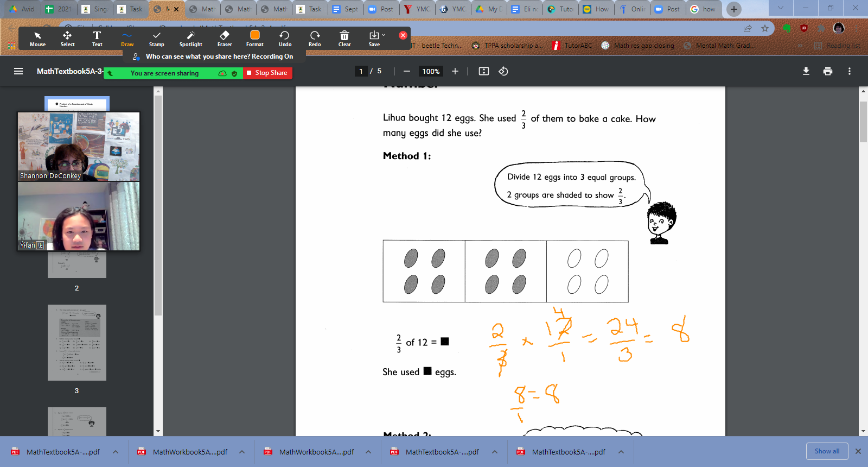Open a new browser tab
The height and width of the screenshot is (467, 868).
pyautogui.click(x=734, y=9)
